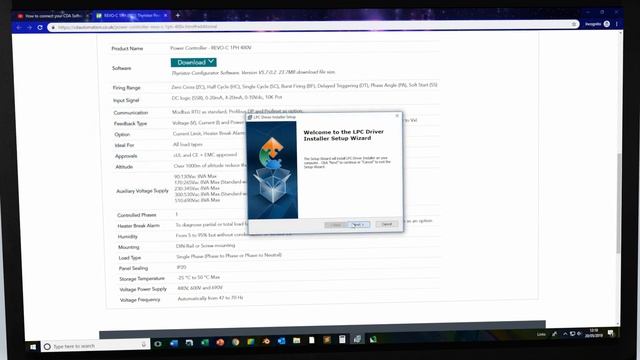Close the LPC Driver Installer Setup dialog
640x360 pixels.
pyautogui.click(x=397, y=116)
